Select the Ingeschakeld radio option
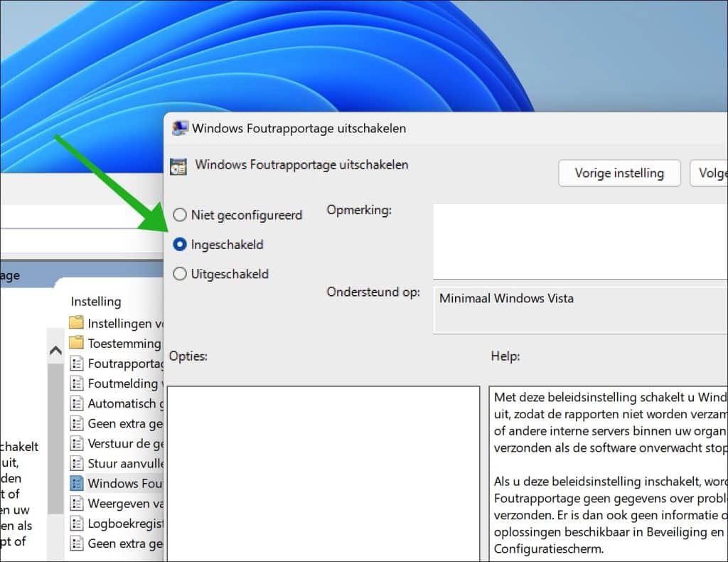The image size is (728, 562). point(180,244)
